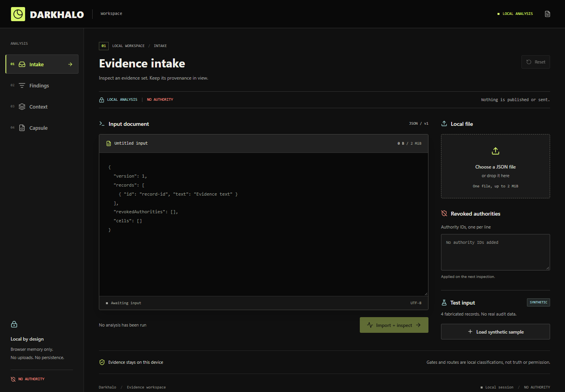Click the SYNTHETIC badge
Viewport: 565px width, 392px height.
[538, 302]
